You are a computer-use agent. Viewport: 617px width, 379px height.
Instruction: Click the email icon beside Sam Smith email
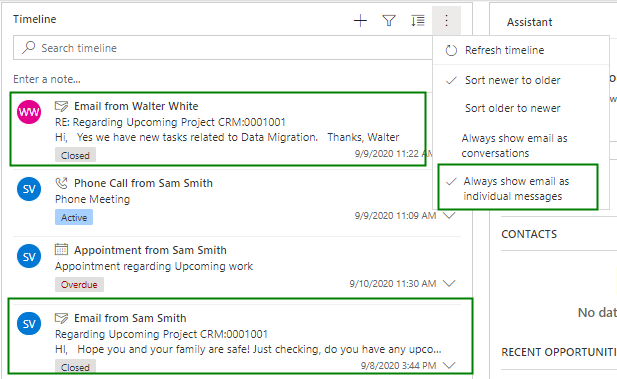pos(61,318)
